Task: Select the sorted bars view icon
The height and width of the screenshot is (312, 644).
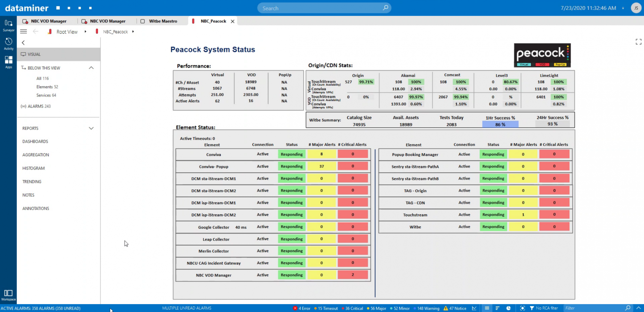Action: [x=497, y=308]
